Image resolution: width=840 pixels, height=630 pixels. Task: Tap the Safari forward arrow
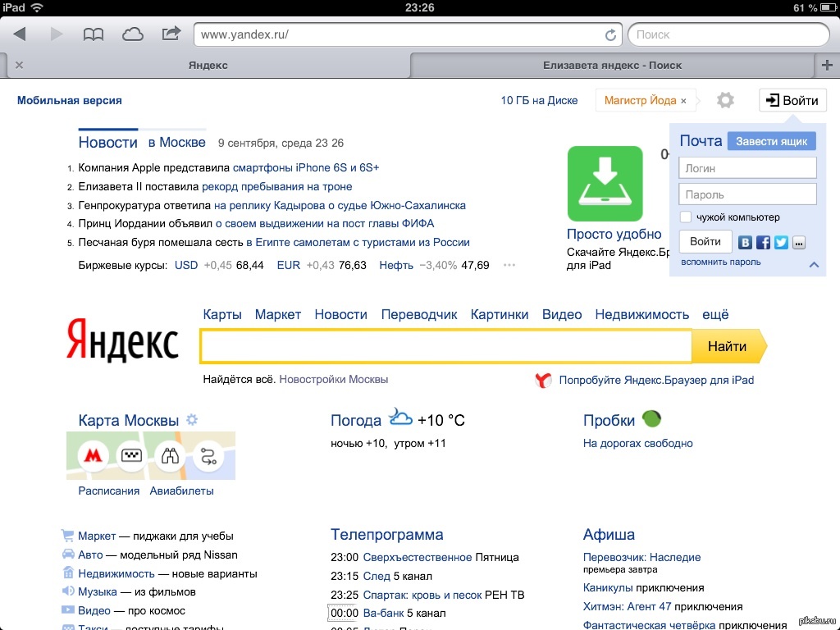click(56, 34)
